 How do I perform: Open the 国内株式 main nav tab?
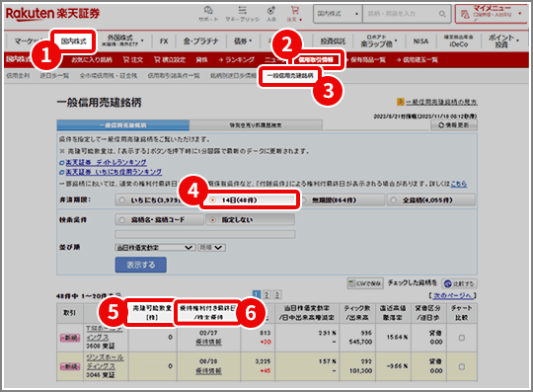73,41
